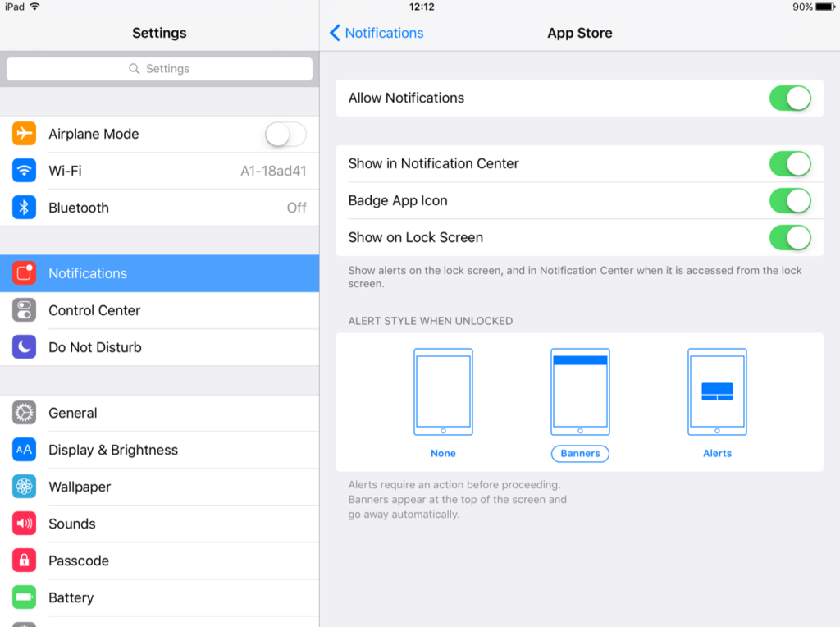Tap the Bluetooth Off status text
Viewport: 840px width, 627px height.
tap(297, 208)
